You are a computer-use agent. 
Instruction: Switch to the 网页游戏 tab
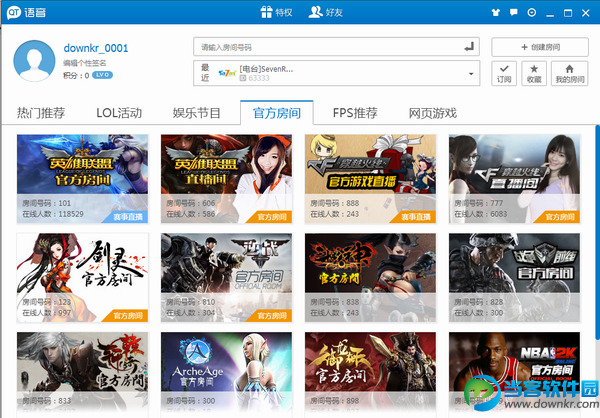(x=433, y=113)
